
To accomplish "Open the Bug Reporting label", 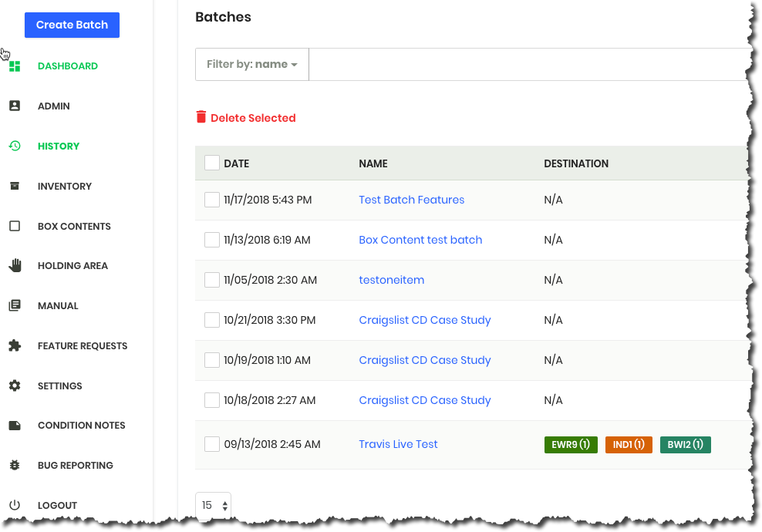I will (76, 466).
